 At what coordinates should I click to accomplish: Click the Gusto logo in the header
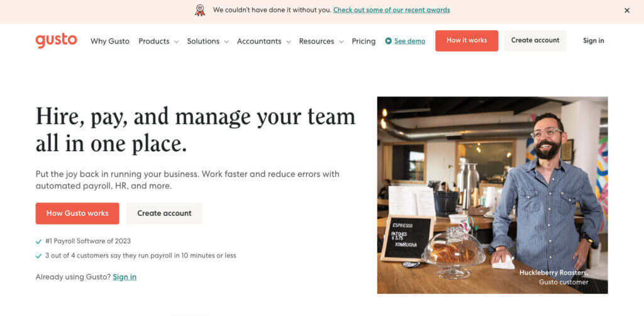pos(56,40)
